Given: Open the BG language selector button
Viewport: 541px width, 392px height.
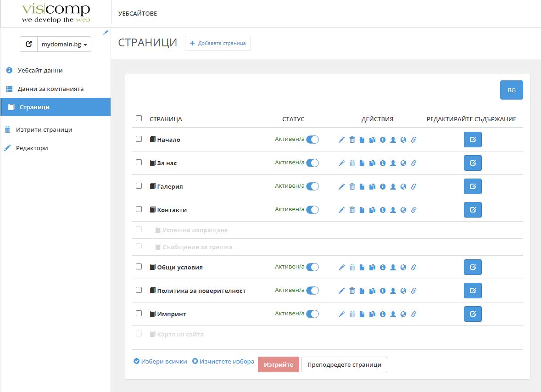Looking at the screenshot, I should point(511,90).
